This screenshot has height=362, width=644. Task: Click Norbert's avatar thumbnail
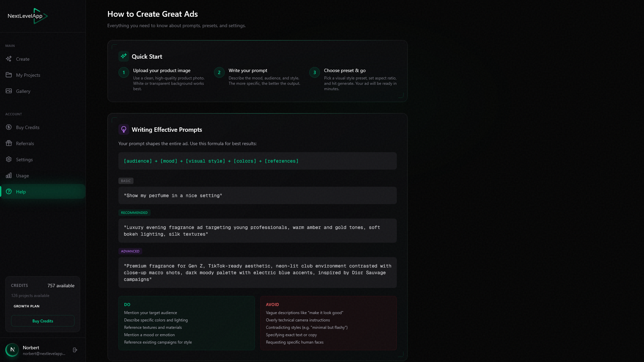(12, 350)
